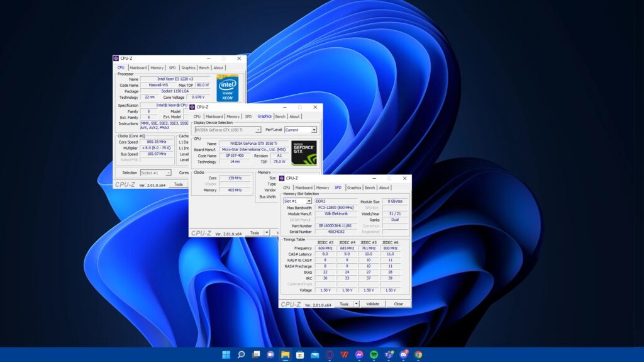The height and width of the screenshot is (362, 644).
Task: Click Tools button in rear CPU window
Action: [178, 184]
